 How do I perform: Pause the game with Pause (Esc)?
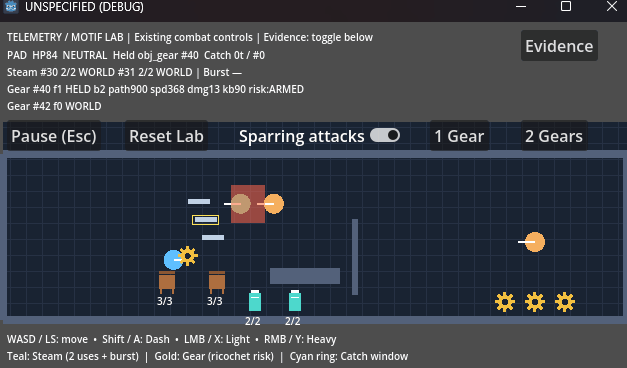pos(54,136)
